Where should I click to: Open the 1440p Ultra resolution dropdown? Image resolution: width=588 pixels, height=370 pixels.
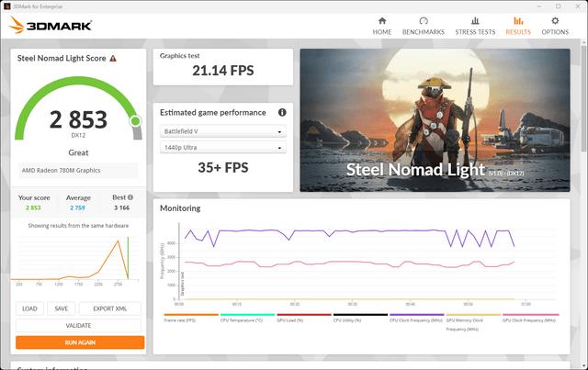(223, 147)
